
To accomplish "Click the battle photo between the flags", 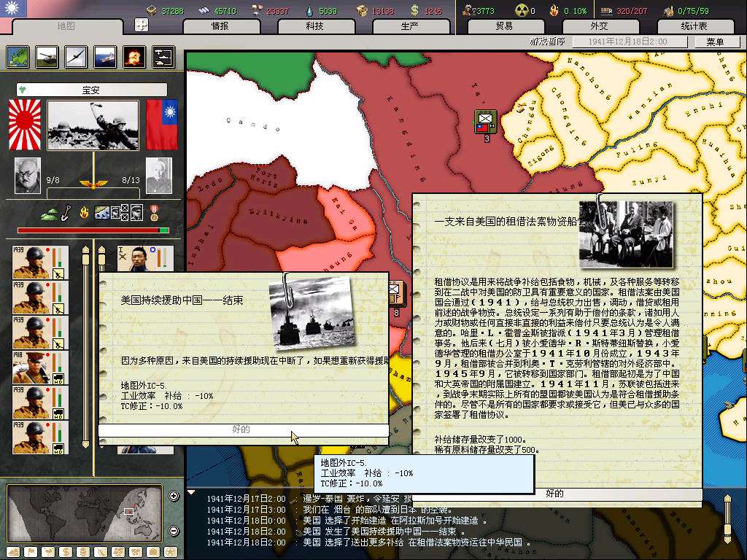I will click(93, 125).
